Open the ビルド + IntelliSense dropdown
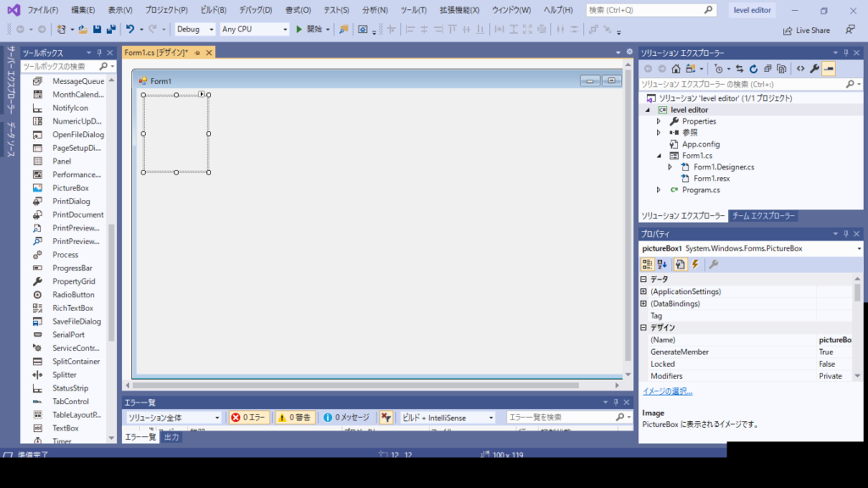The height and width of the screenshot is (488, 868). pos(448,418)
